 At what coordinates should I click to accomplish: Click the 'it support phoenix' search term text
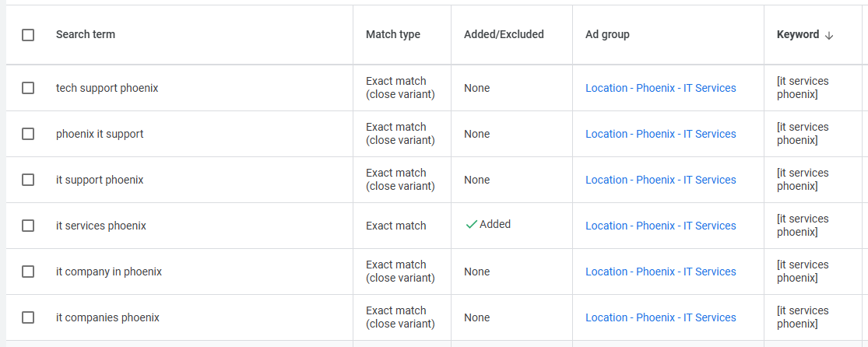[x=100, y=180]
